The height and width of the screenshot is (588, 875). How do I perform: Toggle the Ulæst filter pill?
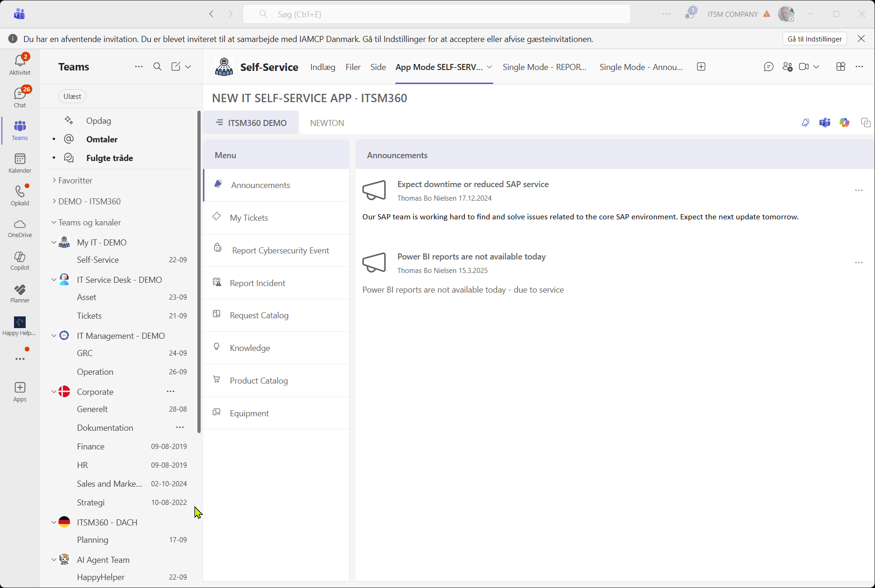coord(72,96)
